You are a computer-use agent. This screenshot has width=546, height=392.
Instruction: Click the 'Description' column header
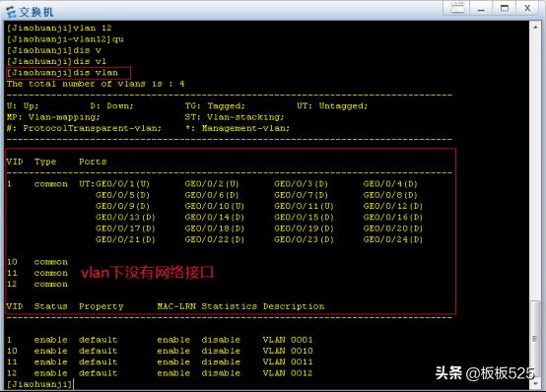point(294,306)
